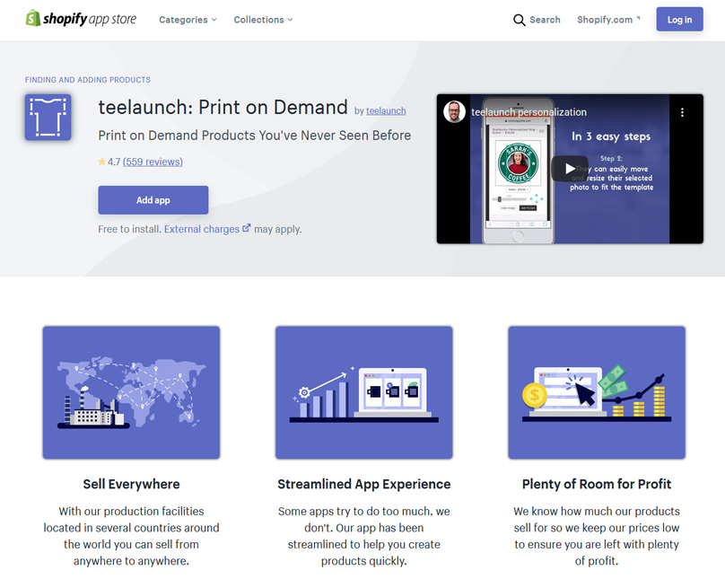Expand the Categories dropdown
The height and width of the screenshot is (588, 725).
tap(188, 20)
